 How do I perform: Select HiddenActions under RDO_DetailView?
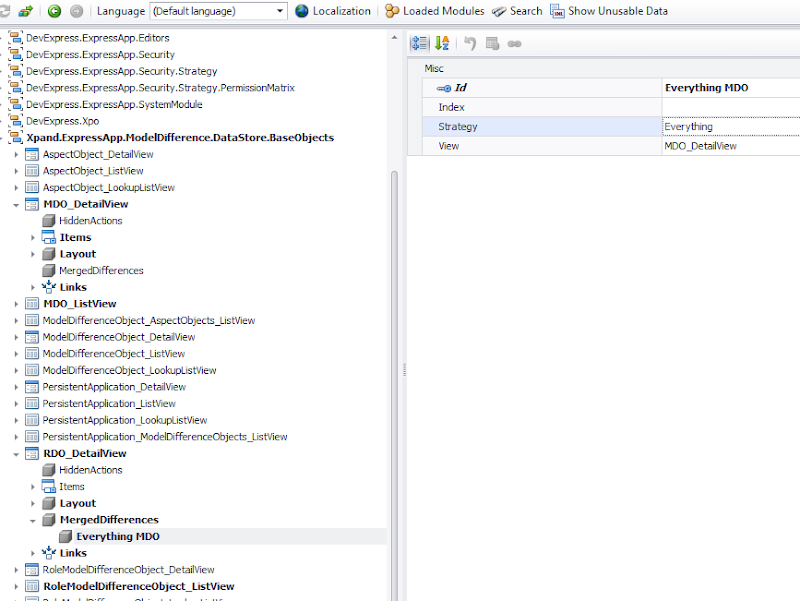(x=90, y=470)
